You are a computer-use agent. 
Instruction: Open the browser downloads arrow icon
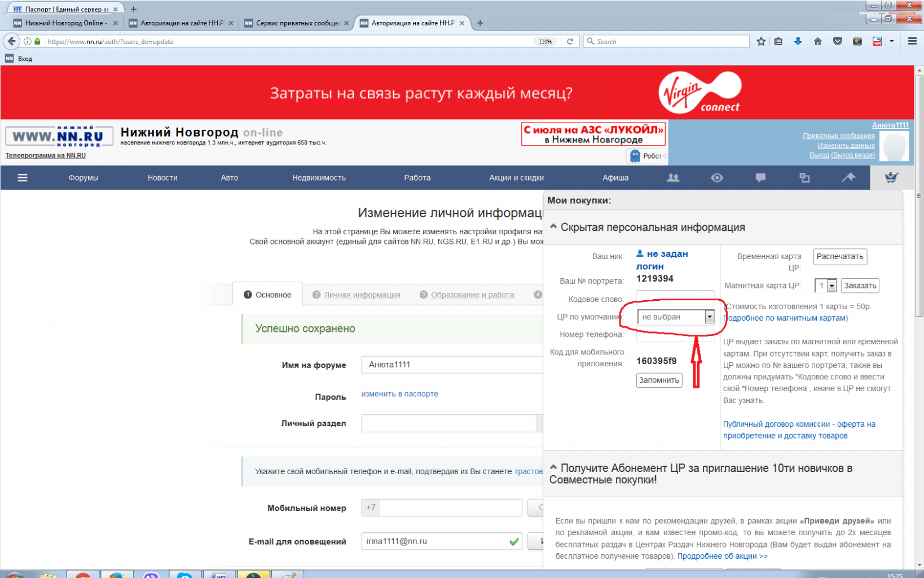(x=798, y=41)
